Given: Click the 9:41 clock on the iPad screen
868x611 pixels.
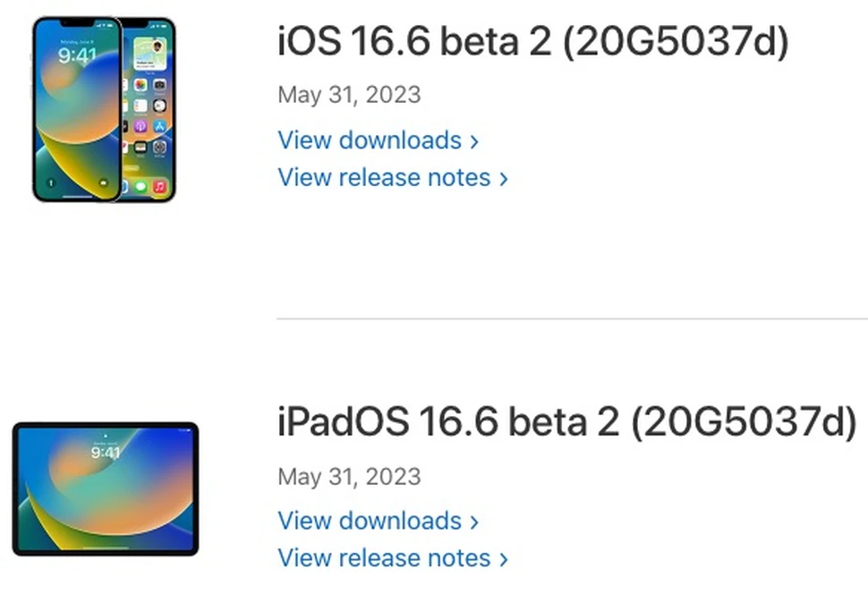Looking at the screenshot, I should pyautogui.click(x=106, y=453).
